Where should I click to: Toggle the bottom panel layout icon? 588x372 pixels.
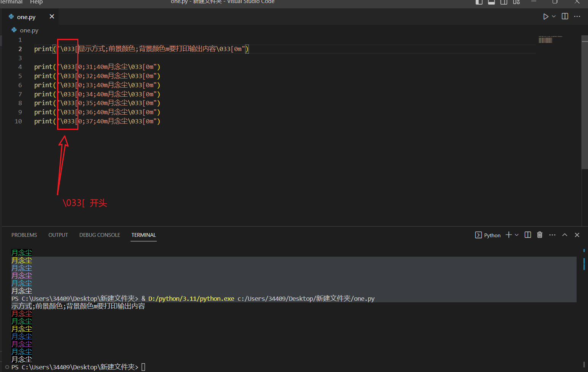click(x=491, y=2)
